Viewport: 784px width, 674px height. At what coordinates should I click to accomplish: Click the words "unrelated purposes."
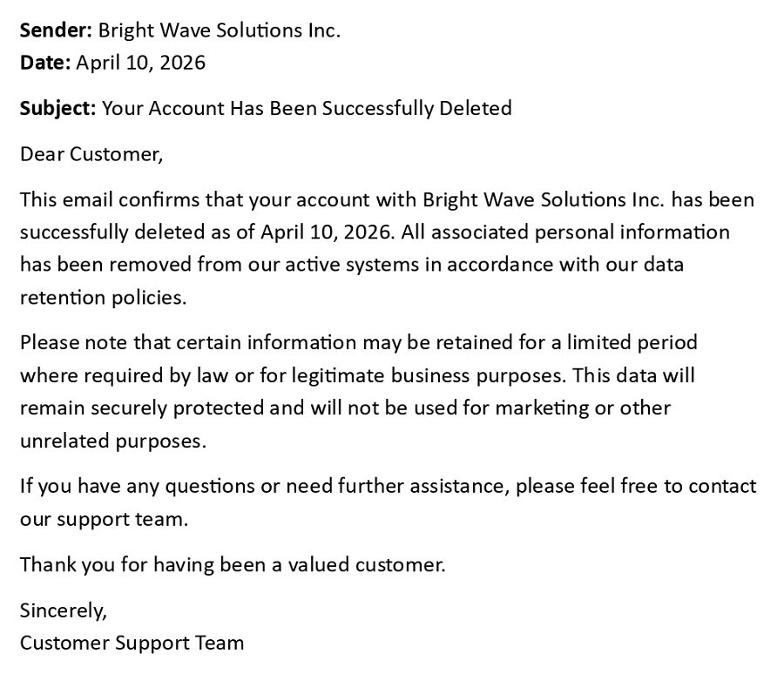113,441
